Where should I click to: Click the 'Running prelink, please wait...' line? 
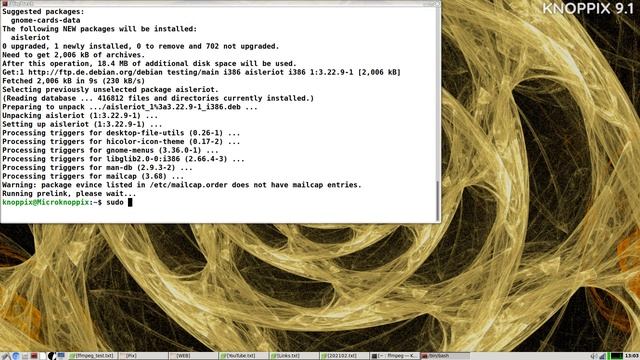[x=69, y=193]
